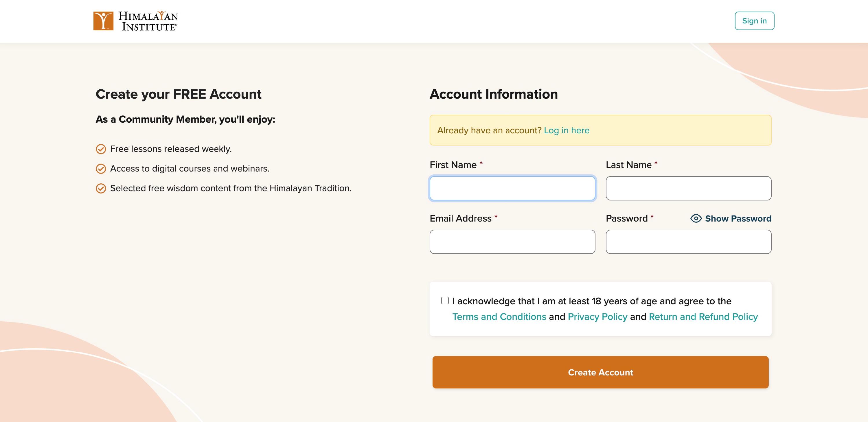Click the "Account Information" heading
The image size is (868, 422).
pyautogui.click(x=494, y=94)
